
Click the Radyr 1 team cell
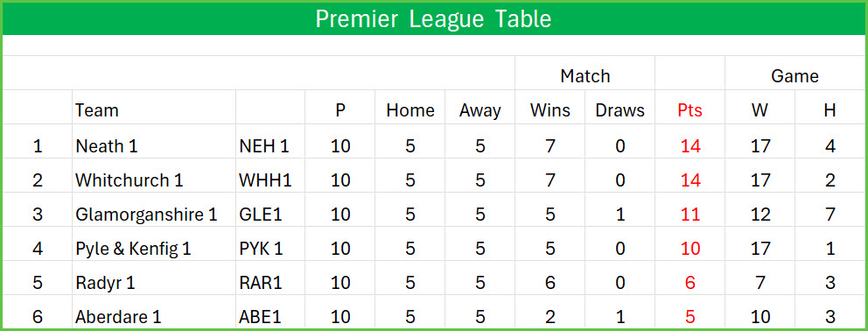(154, 283)
